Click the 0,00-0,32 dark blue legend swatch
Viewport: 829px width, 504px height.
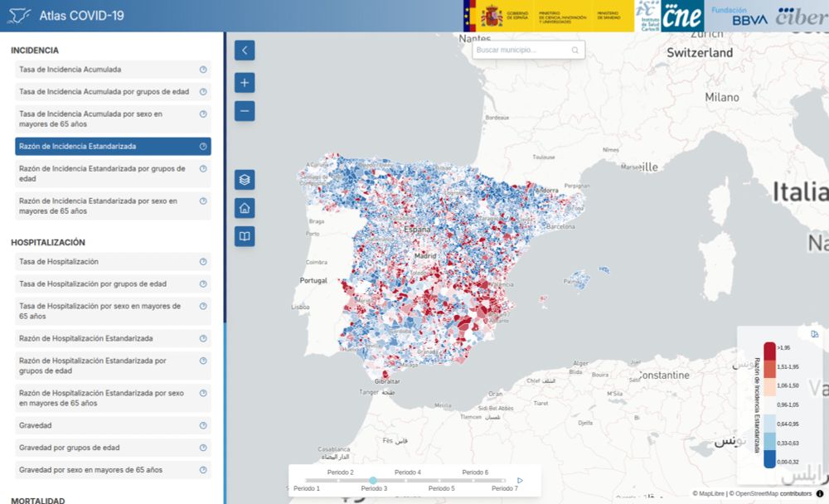coord(769,459)
